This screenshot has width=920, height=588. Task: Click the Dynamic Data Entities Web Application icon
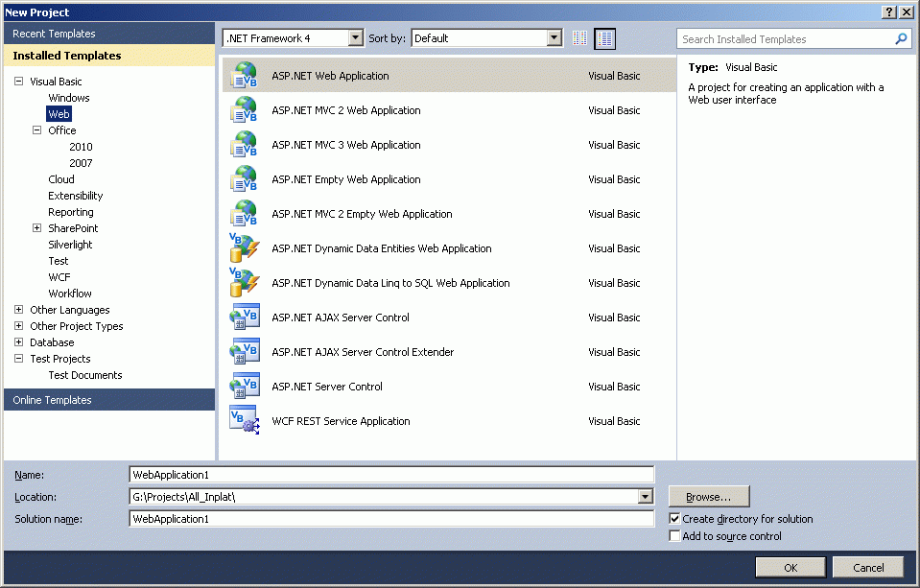[x=244, y=248]
